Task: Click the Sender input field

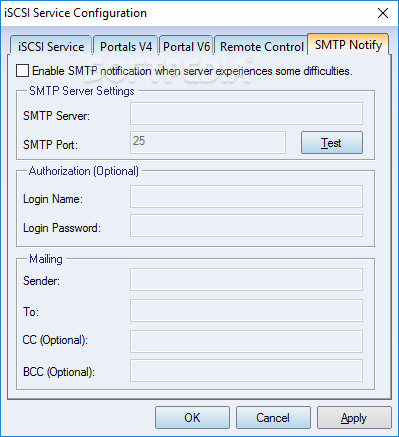Action: pyautogui.click(x=246, y=279)
